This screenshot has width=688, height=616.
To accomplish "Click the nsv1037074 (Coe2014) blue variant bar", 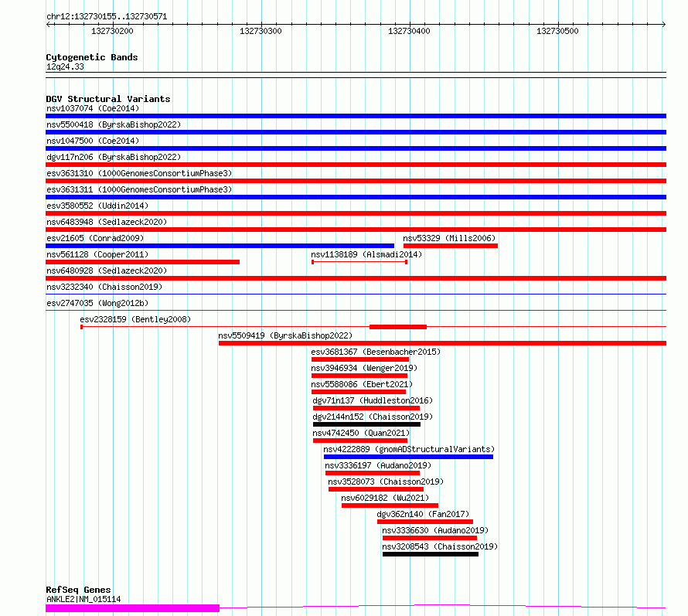I will 356,116.
